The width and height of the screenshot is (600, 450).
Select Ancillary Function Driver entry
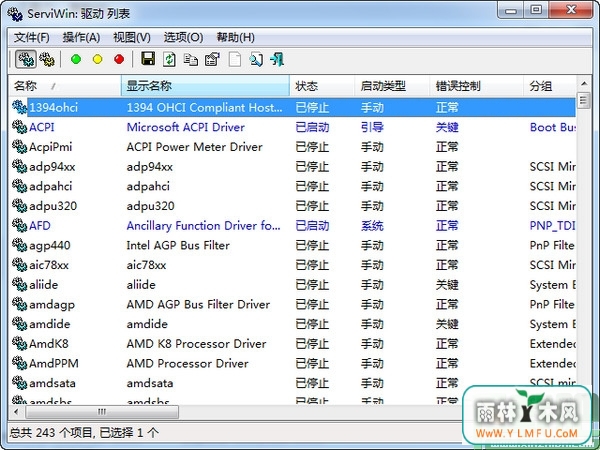(203, 225)
